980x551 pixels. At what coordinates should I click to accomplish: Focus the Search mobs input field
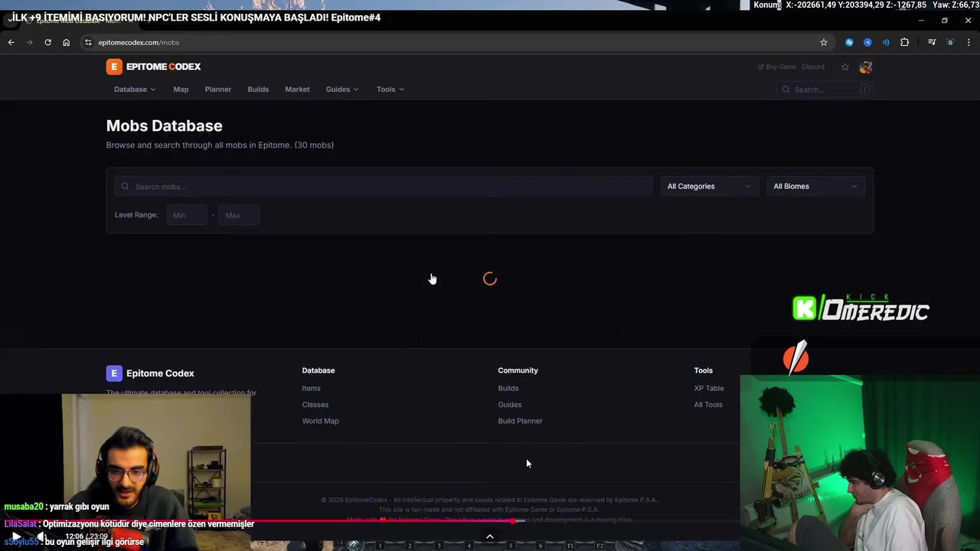[384, 187]
